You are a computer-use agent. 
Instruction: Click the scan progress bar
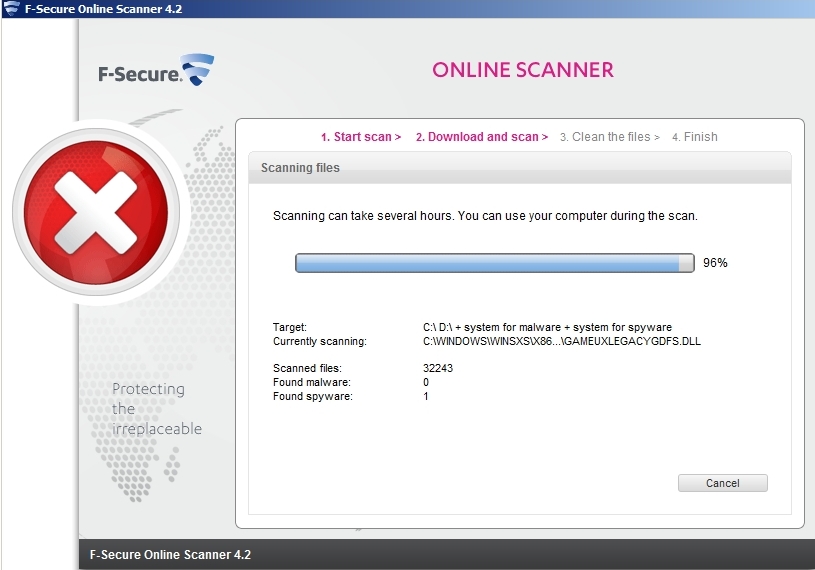point(494,263)
